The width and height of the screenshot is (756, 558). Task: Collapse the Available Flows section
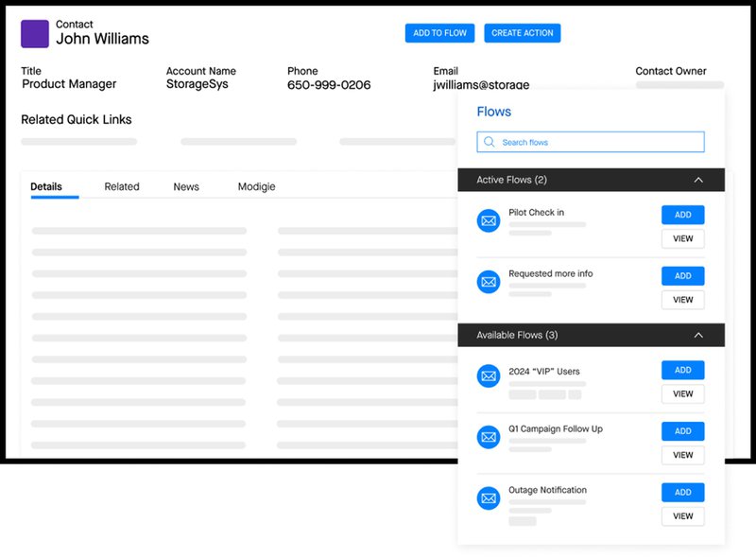pyautogui.click(x=698, y=335)
